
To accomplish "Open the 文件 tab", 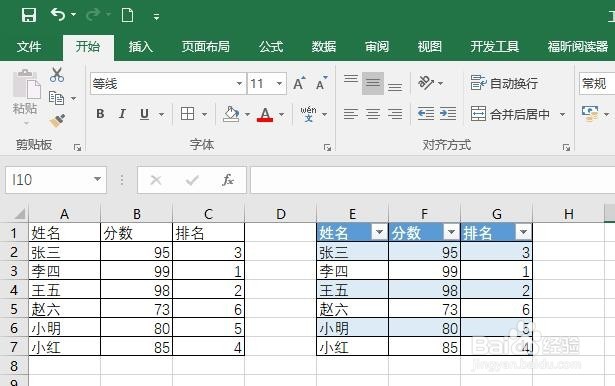I will [29, 47].
